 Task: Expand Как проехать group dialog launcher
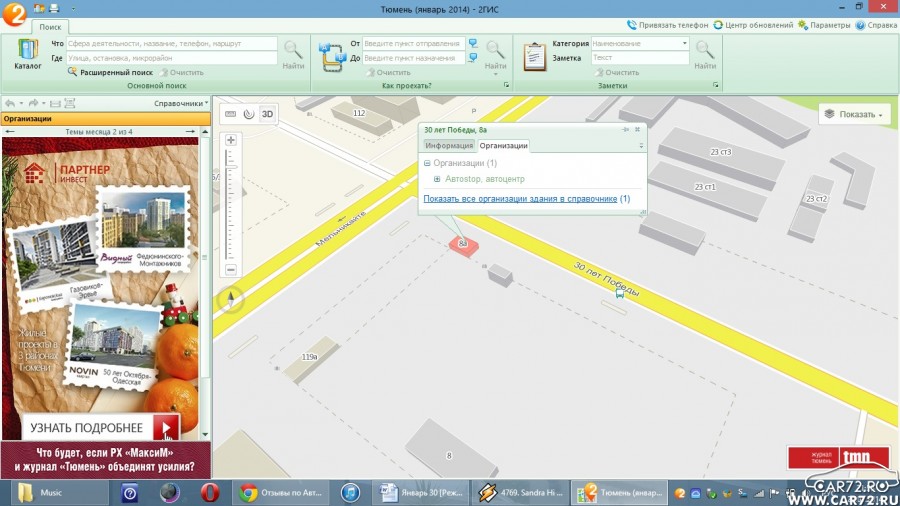(506, 85)
